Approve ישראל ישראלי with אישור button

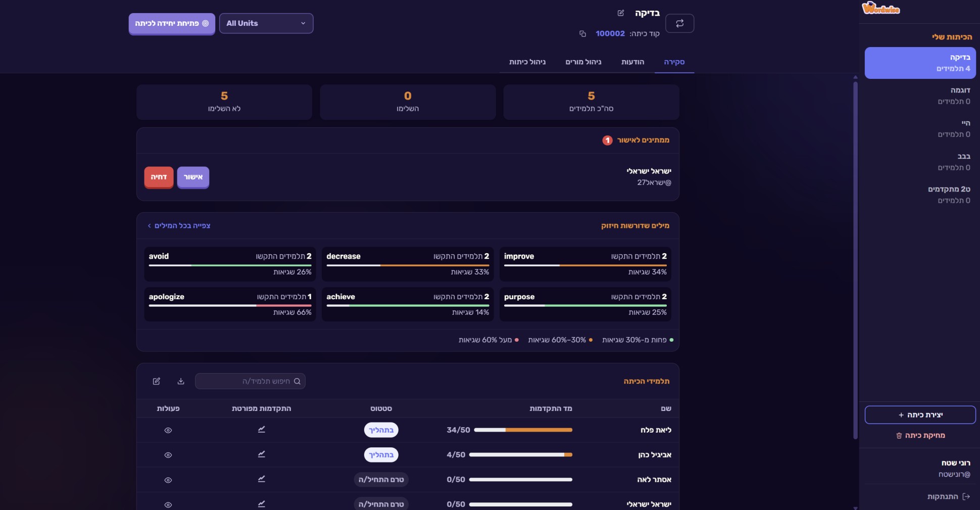click(x=193, y=177)
